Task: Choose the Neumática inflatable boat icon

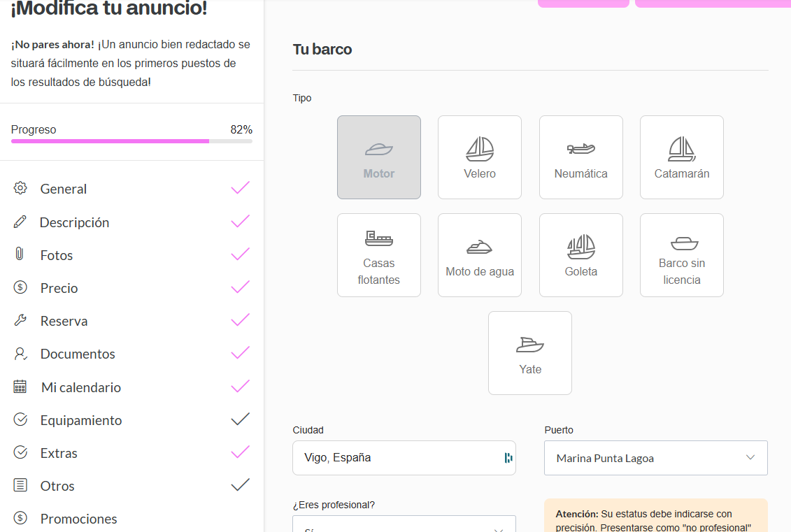Action: point(580,149)
